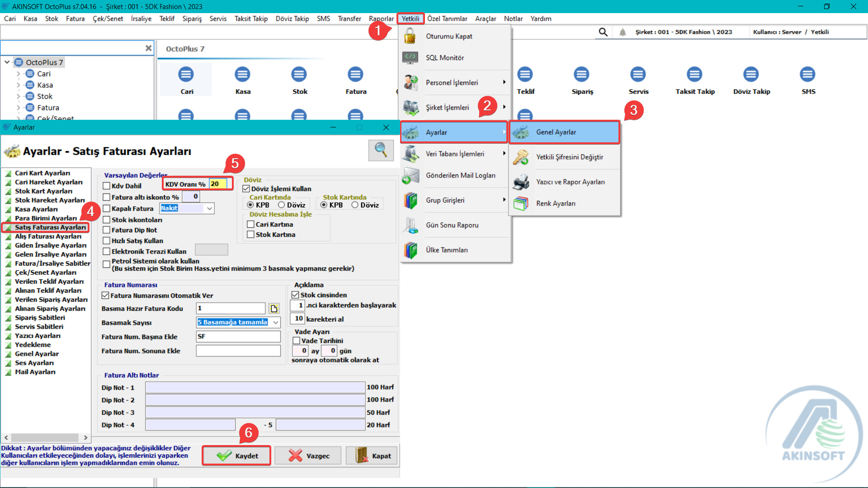Click the magnifier button in Ayarlar window
Viewport: 868px width, 488px height.
click(x=381, y=150)
